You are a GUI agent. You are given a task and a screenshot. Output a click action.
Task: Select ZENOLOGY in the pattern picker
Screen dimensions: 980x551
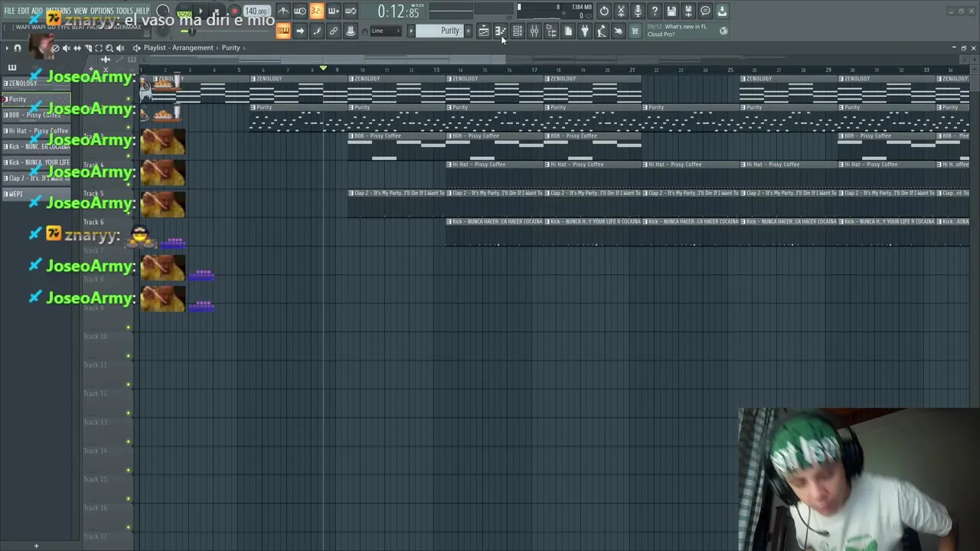(x=36, y=83)
